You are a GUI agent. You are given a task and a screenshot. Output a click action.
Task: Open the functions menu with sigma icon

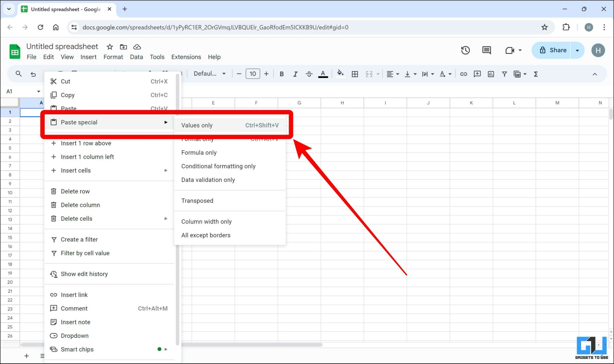click(536, 74)
